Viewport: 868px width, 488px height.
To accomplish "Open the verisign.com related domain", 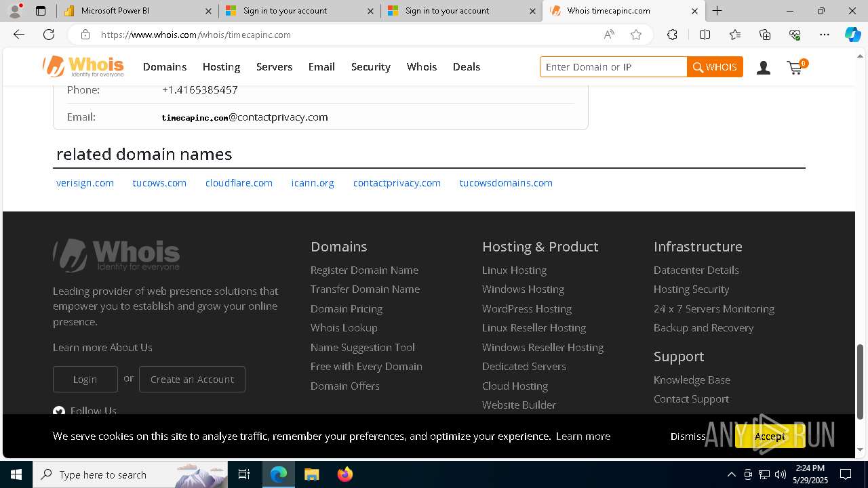I will coord(85,183).
